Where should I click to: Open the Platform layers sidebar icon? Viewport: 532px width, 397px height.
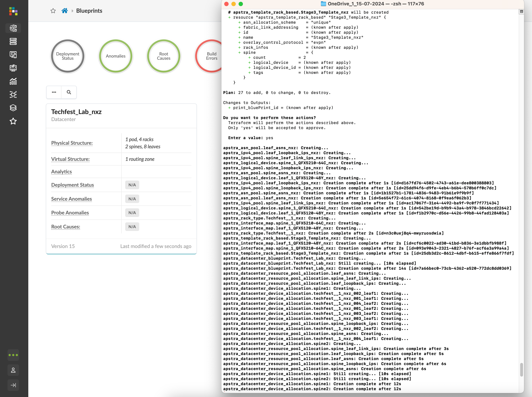pyautogui.click(x=13, y=108)
